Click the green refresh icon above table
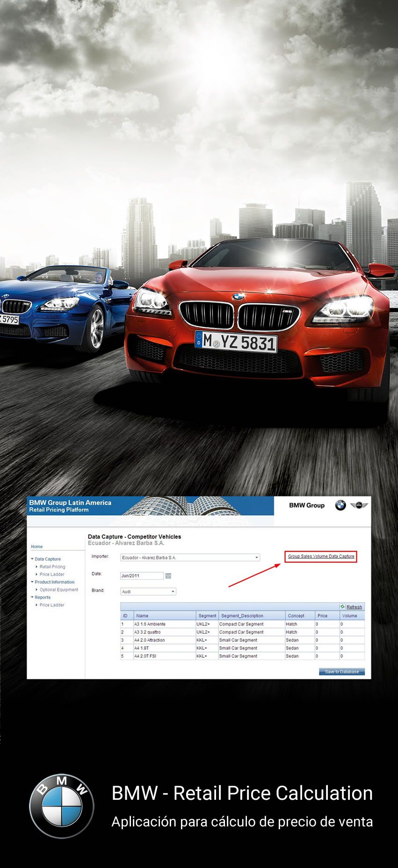This screenshot has width=398, height=868. [343, 606]
